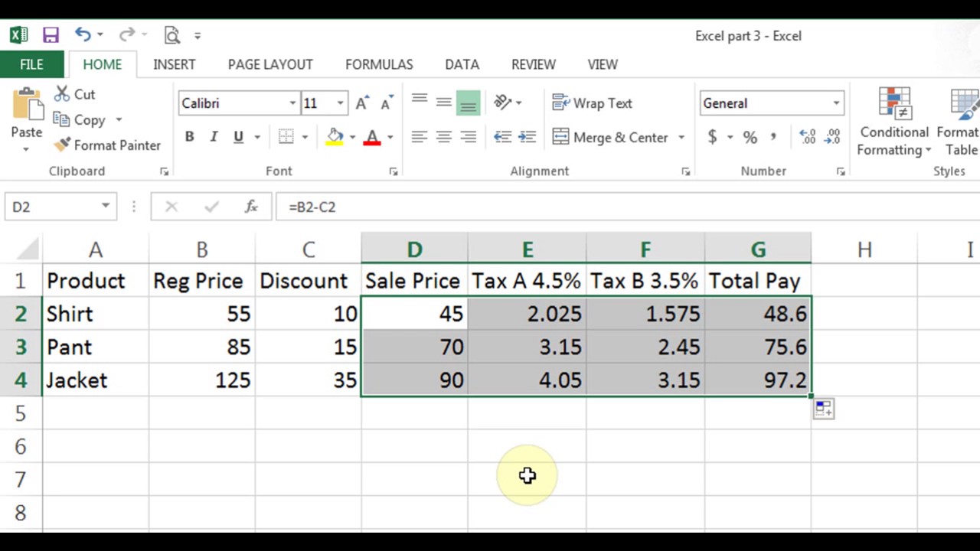Expand the General number format dropdown
Viewport: 980px width, 551px height.
click(x=836, y=103)
